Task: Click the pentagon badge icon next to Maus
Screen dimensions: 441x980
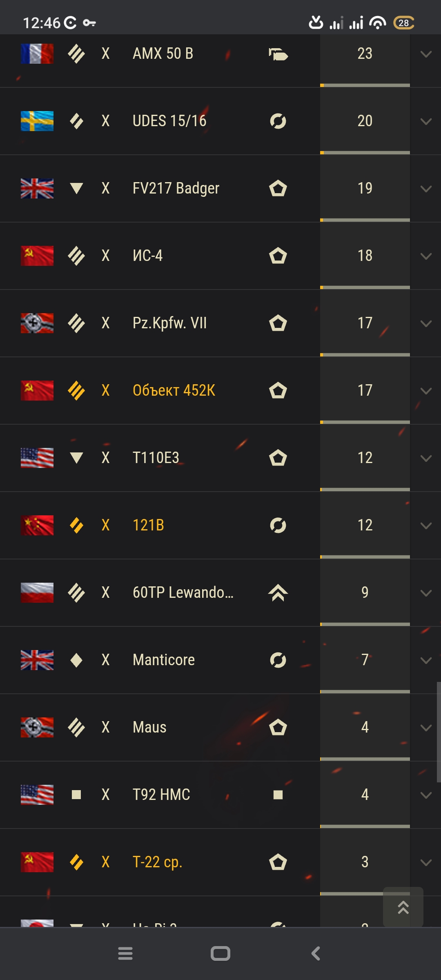Action: (278, 727)
